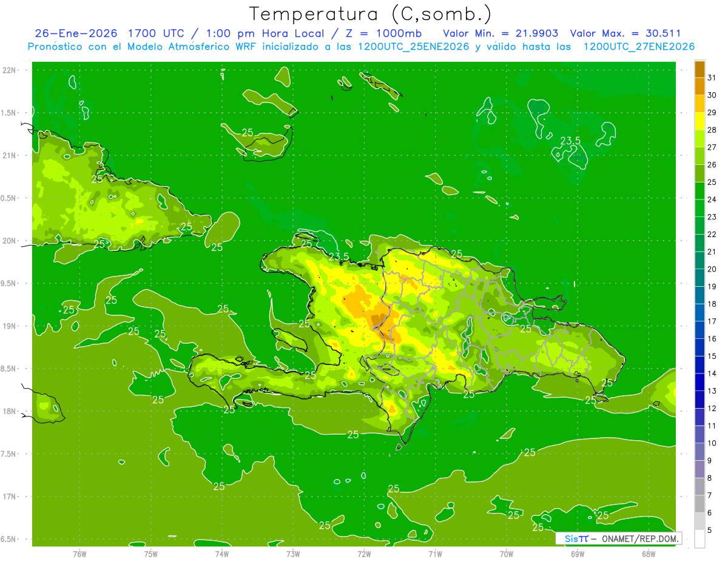
Task: Click the "71W" longitude axis label
Action: pos(435,554)
